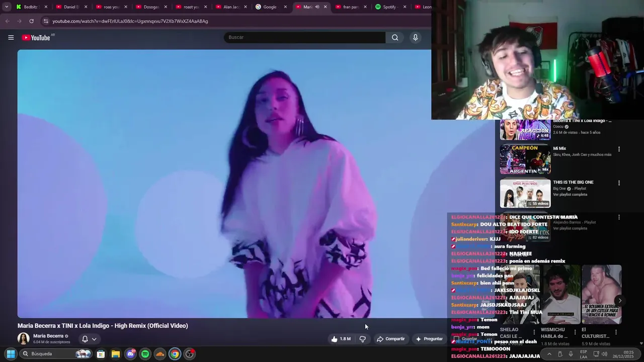The width and height of the screenshot is (644, 362).
Task: Expand Chrome tab search dropdown
Action: pos(7,7)
